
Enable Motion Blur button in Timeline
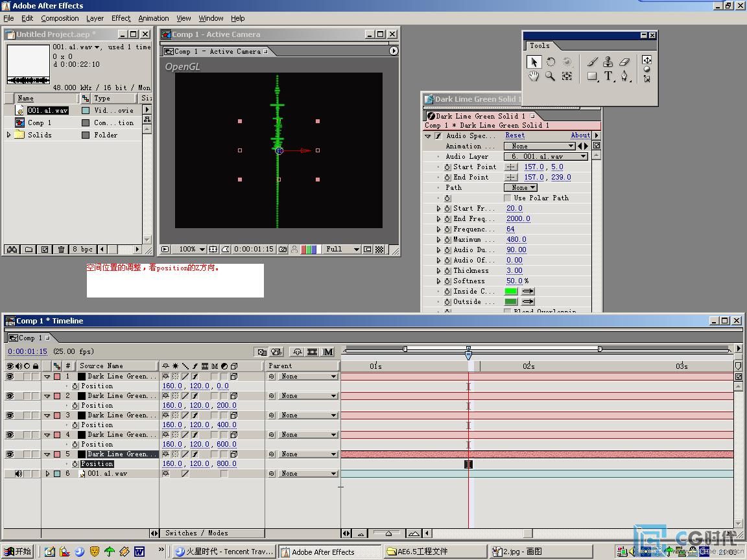point(328,352)
